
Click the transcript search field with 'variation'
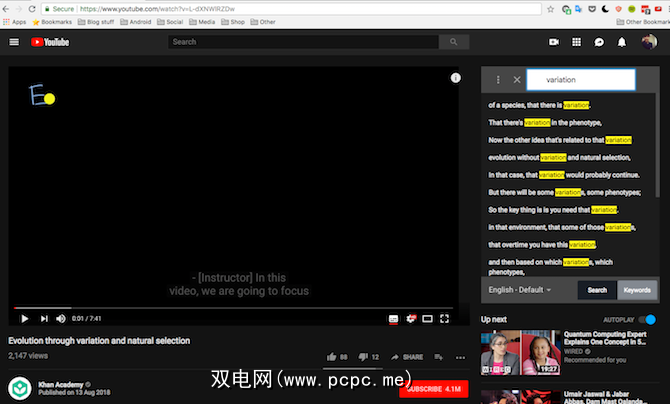point(581,80)
